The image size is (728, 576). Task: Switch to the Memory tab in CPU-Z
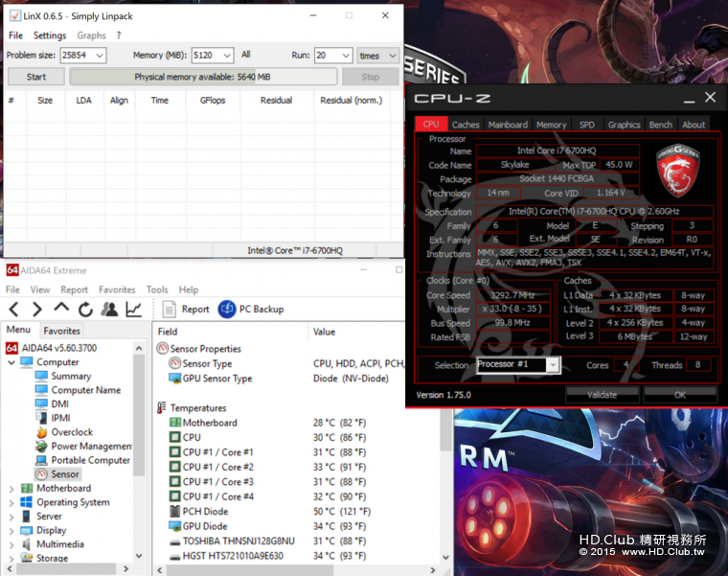[551, 125]
